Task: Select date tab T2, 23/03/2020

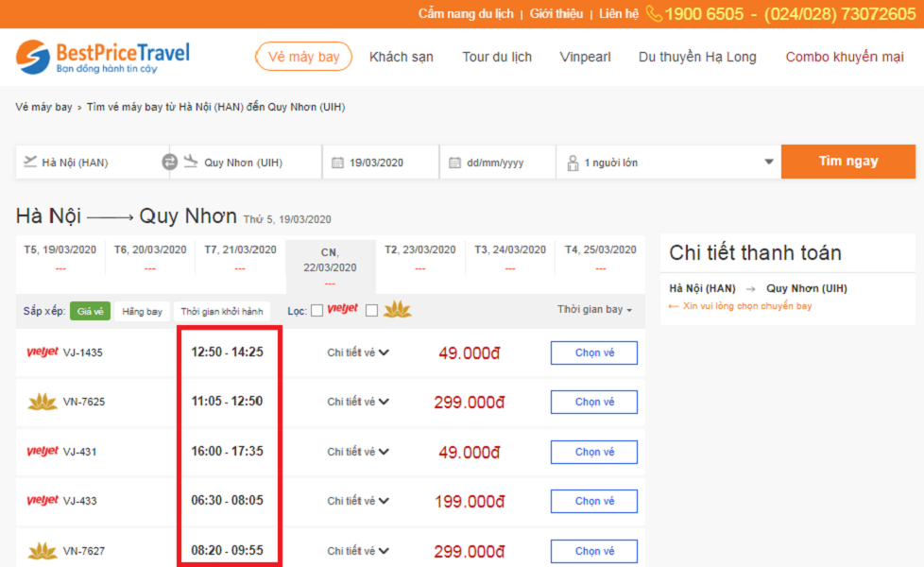Action: coord(420,256)
